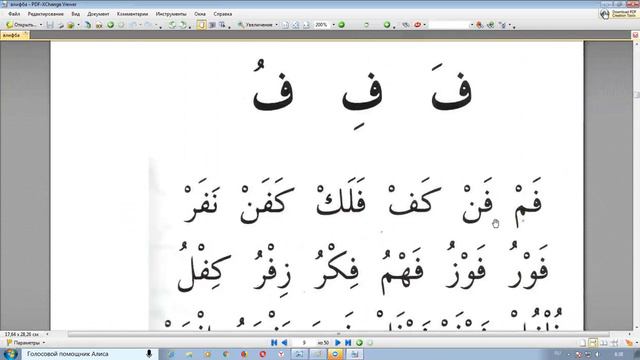Screen dimensions: 640x360
Task: Expand the zoom percentage dropdown arrow
Action: coord(333,25)
